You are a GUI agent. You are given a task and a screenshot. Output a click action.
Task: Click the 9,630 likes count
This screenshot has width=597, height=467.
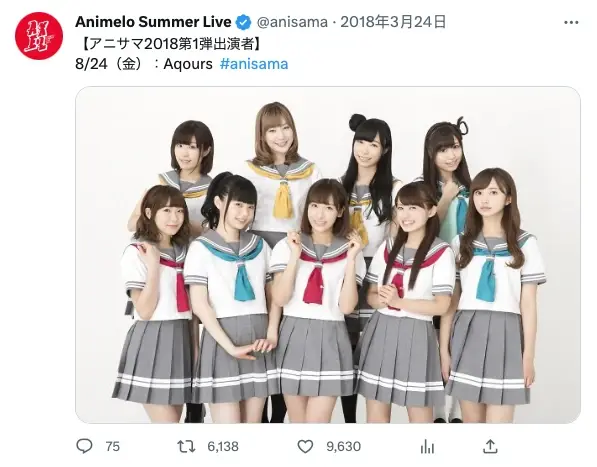pos(343,446)
